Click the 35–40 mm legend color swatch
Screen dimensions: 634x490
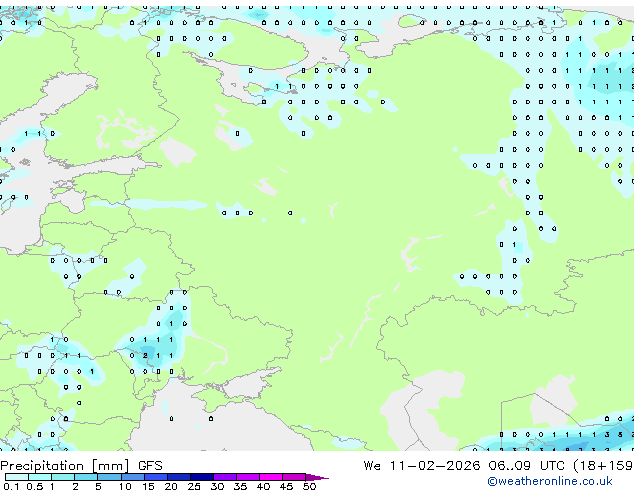pyautogui.click(x=247, y=477)
